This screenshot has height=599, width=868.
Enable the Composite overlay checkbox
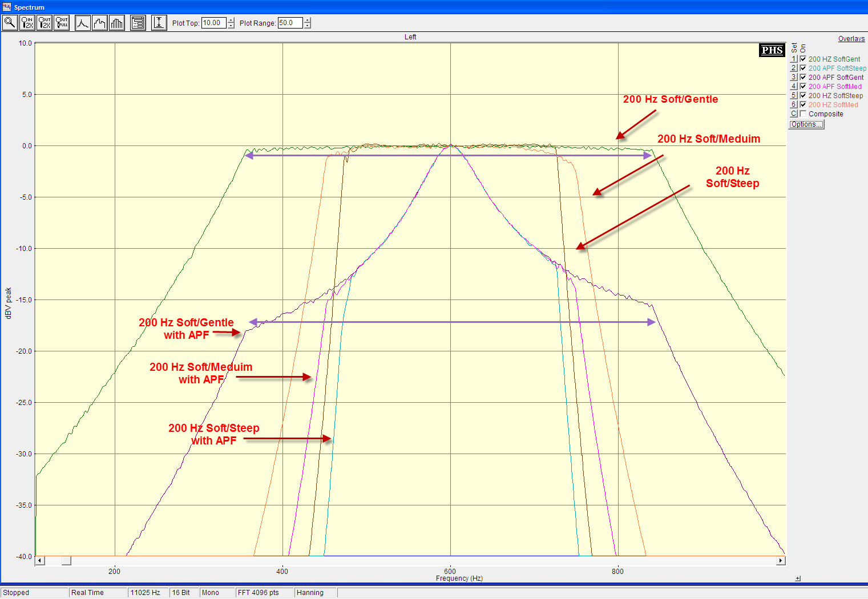pyautogui.click(x=803, y=114)
